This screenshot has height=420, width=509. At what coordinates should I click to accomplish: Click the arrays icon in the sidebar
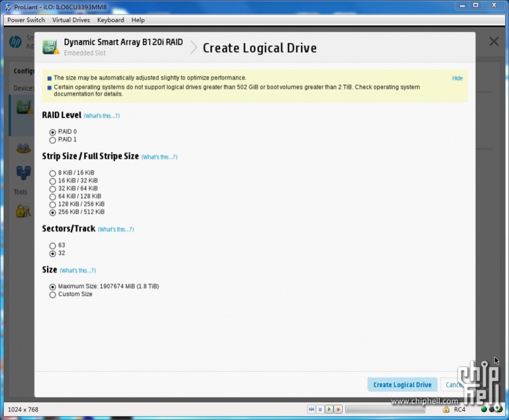(23, 148)
